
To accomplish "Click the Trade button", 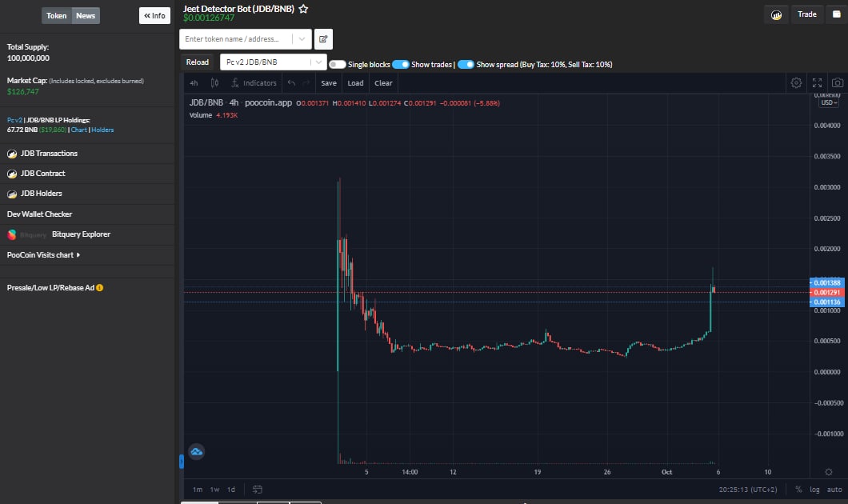I will point(807,14).
